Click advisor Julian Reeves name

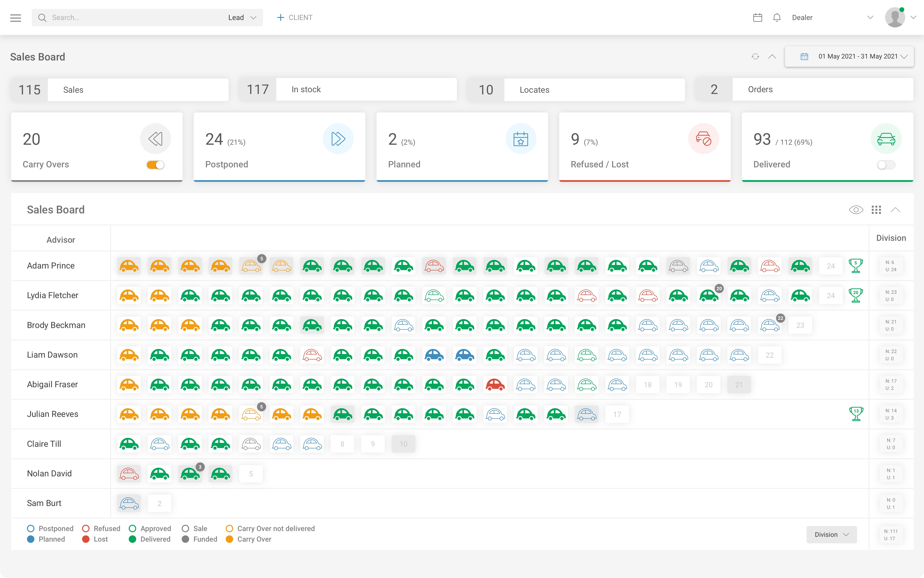[x=53, y=414]
